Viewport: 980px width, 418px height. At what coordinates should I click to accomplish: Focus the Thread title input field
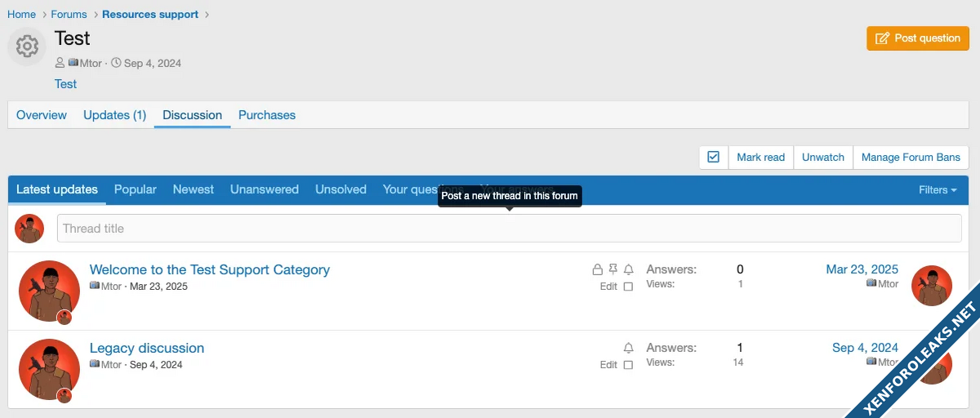pyautogui.click(x=509, y=229)
